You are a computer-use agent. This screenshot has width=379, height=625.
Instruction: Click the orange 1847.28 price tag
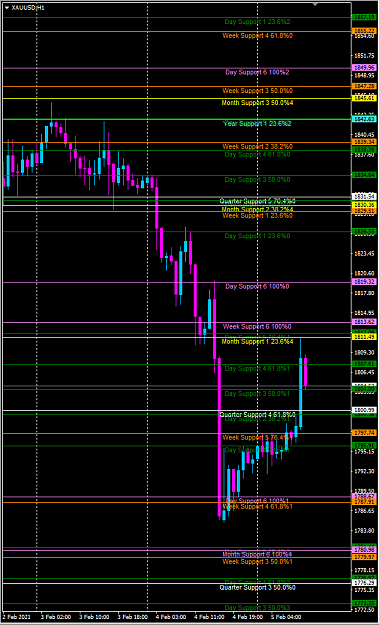pos(363,86)
